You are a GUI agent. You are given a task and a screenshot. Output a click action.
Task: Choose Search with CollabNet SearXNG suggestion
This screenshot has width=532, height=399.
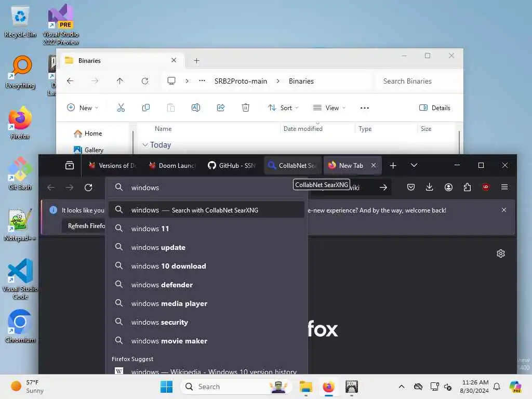click(x=206, y=210)
